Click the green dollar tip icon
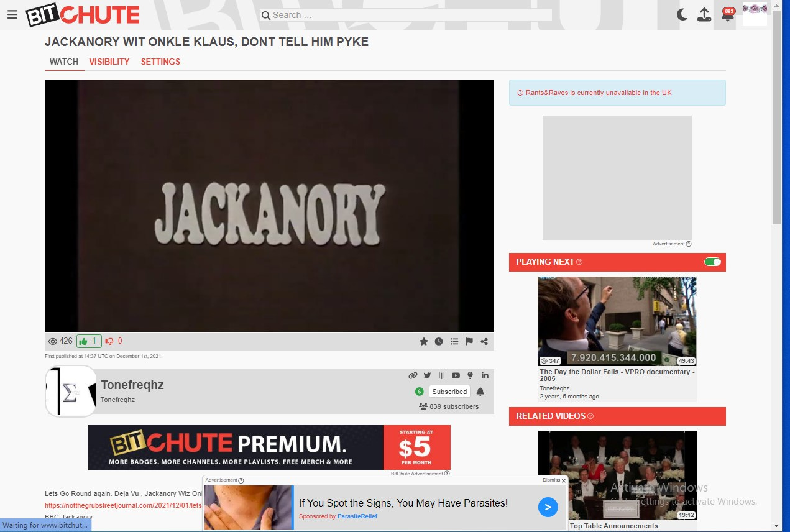Viewport: 790px width, 532px height. (420, 392)
